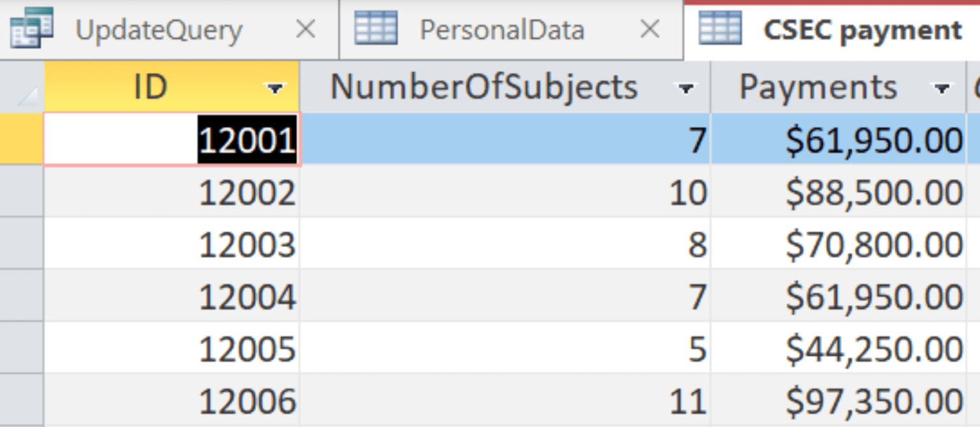Click the select-all corner of the datasheet
The width and height of the screenshot is (980, 427).
coord(22,88)
